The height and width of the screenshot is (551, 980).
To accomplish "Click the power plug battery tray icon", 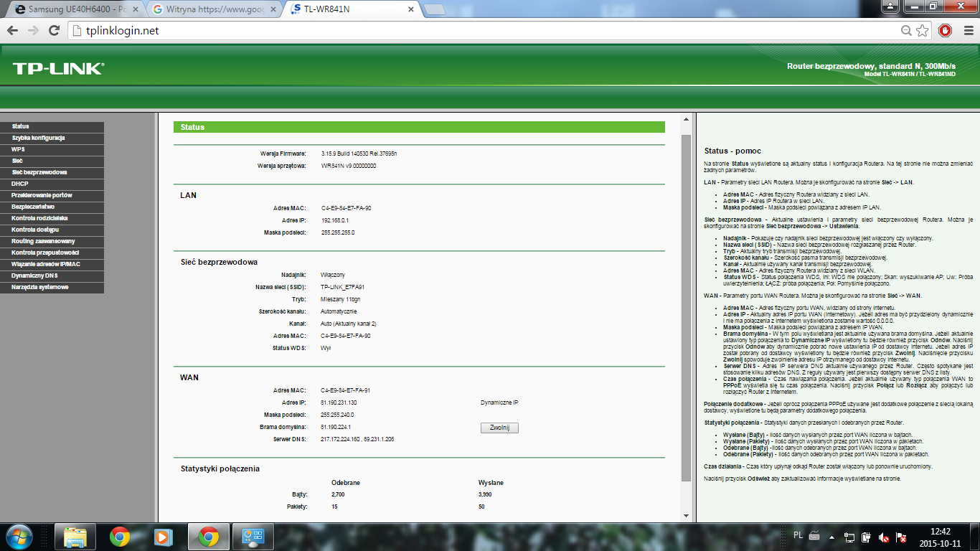I will 867,537.
